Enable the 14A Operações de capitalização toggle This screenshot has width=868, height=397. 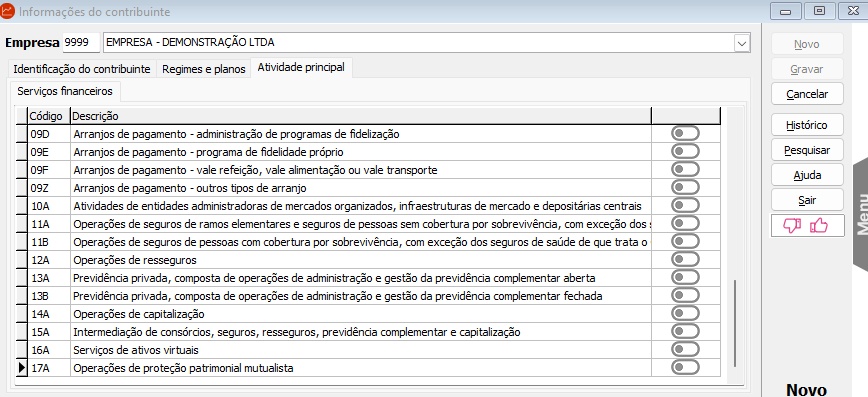tap(685, 313)
